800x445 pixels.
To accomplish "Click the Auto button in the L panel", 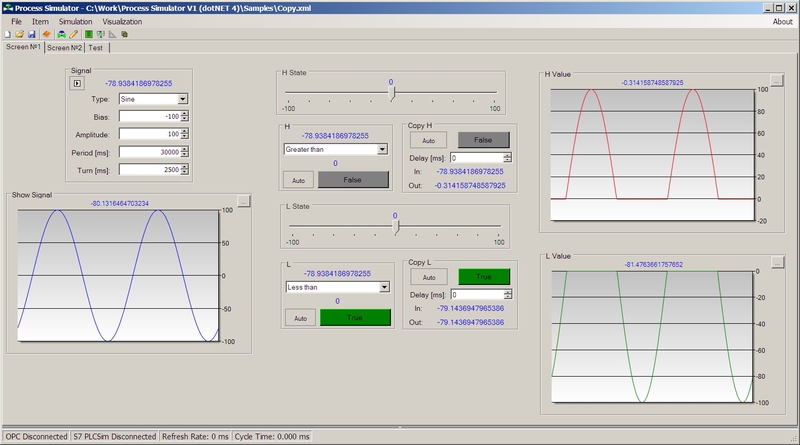I will [298, 317].
